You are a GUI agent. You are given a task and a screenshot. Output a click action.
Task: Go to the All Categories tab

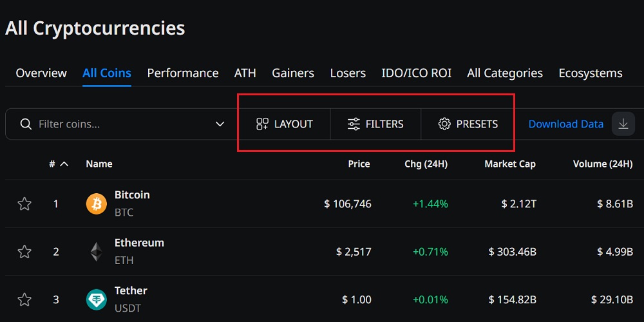click(505, 73)
